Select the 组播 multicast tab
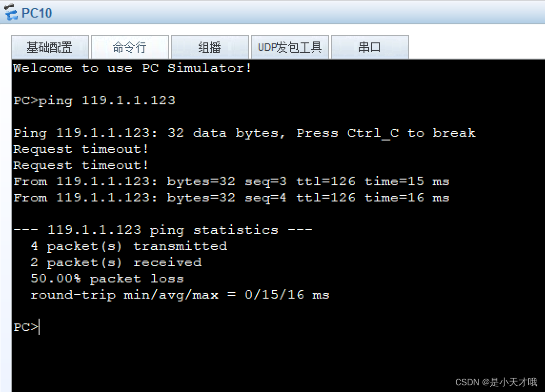545x392 pixels. tap(210, 47)
